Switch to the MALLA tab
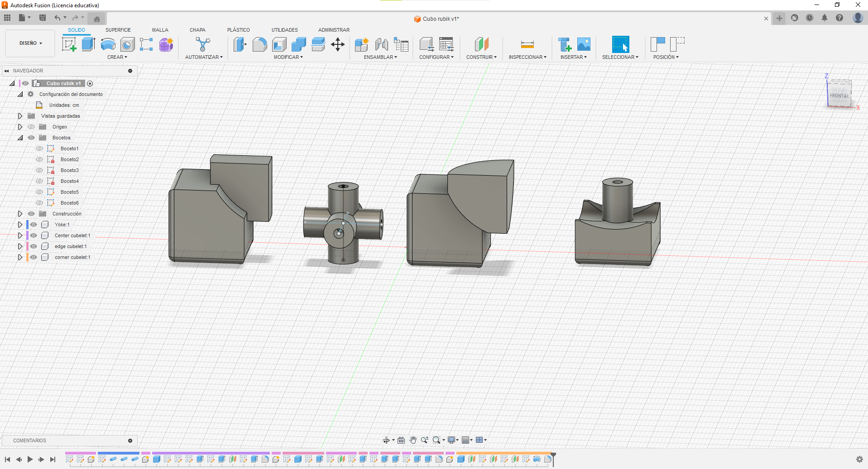 pos(160,30)
